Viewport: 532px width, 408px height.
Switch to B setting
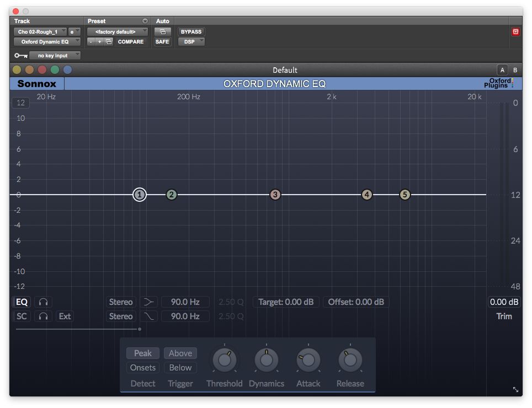(515, 70)
